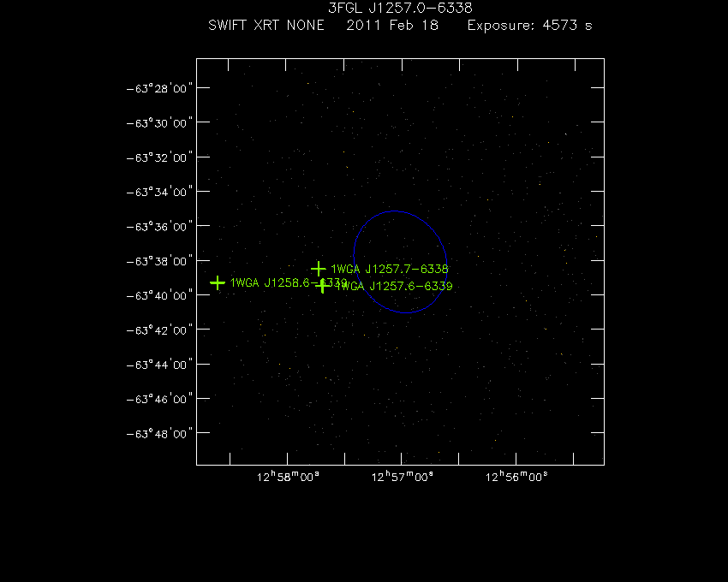Click the declination label -63°44'00"
The width and height of the screenshot is (728, 582).
pyautogui.click(x=159, y=365)
